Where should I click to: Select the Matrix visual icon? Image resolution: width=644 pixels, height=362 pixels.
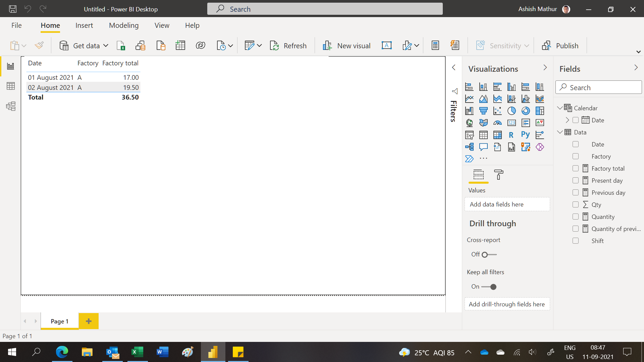click(x=497, y=135)
